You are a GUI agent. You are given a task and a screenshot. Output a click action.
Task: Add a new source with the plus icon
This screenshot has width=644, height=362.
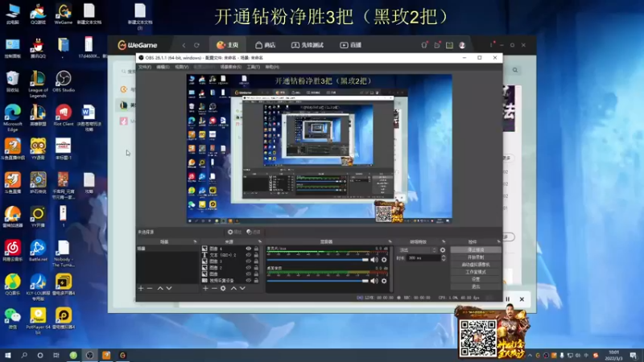(205, 289)
